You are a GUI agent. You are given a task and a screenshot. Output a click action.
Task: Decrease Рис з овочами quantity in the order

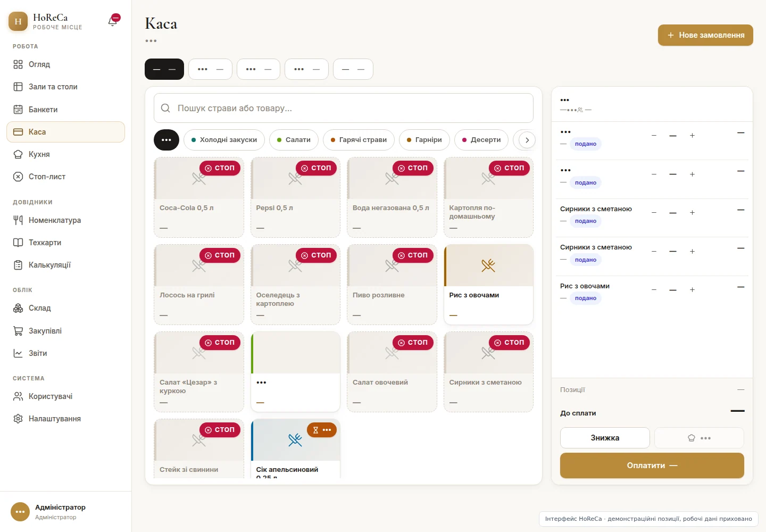[654, 290]
